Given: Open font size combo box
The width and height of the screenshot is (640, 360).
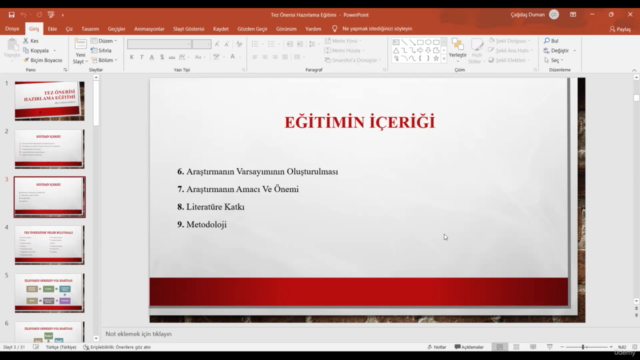Looking at the screenshot, I should (x=202, y=44).
